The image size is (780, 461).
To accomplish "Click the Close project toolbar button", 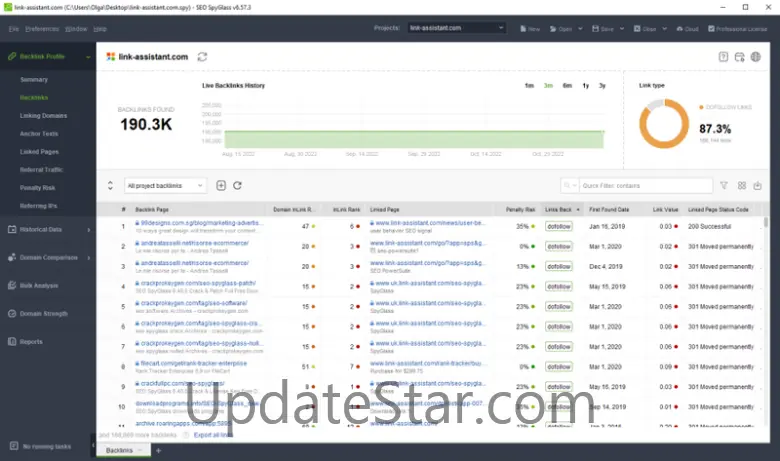I will pos(645,29).
